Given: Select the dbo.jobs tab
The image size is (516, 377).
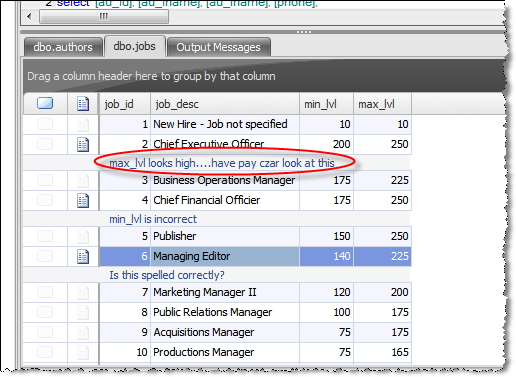Looking at the screenshot, I should click(135, 46).
